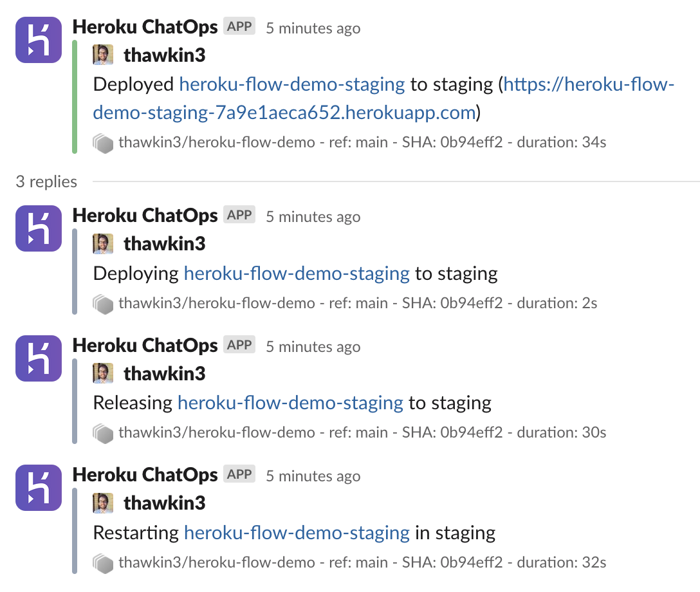Click the bold Heroku ChatOps sender name

click(x=146, y=26)
